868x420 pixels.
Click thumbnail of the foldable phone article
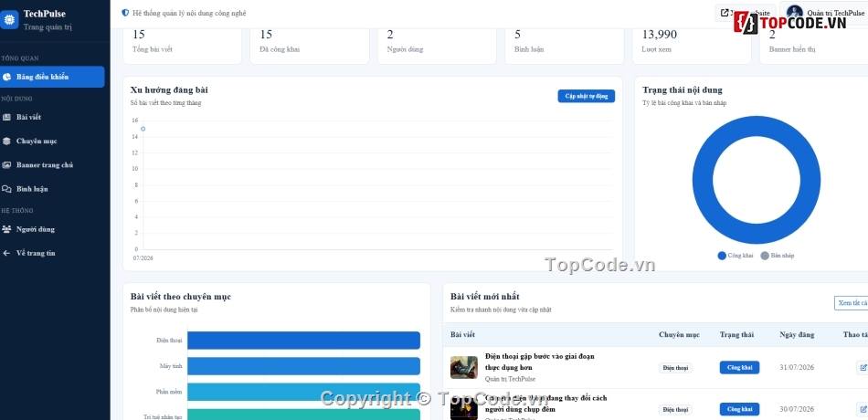(464, 367)
